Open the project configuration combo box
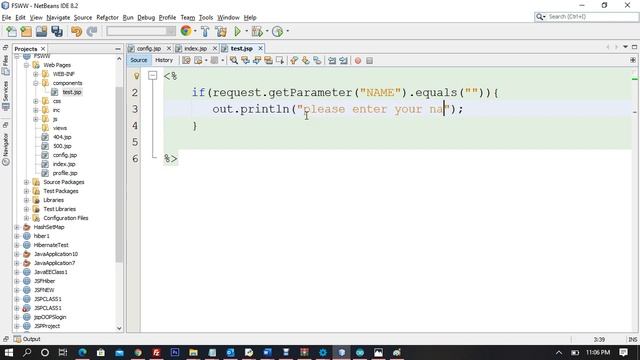The height and width of the screenshot is (360, 640). pos(141,31)
